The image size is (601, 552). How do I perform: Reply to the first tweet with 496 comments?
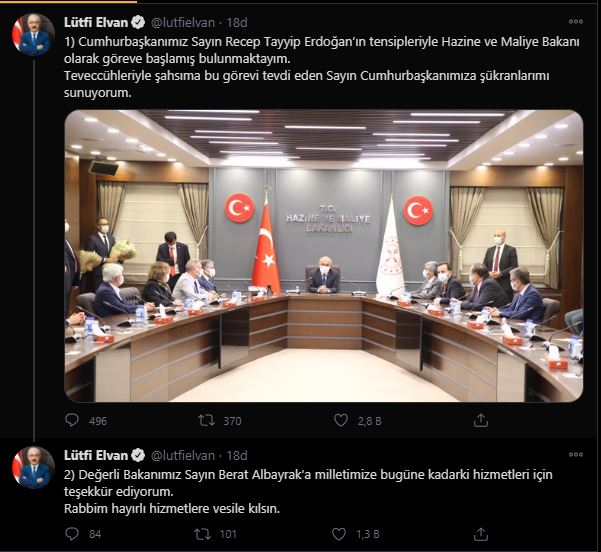[x=72, y=420]
